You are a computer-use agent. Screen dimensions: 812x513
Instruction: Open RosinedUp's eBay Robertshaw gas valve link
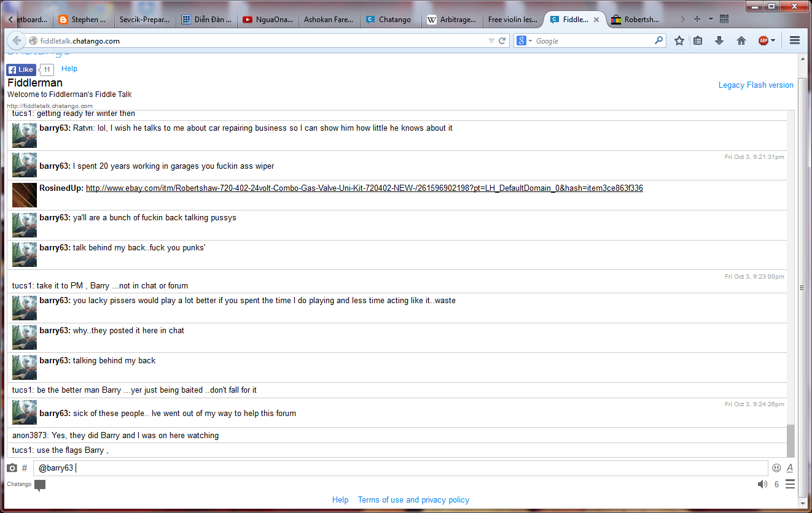[x=364, y=188]
